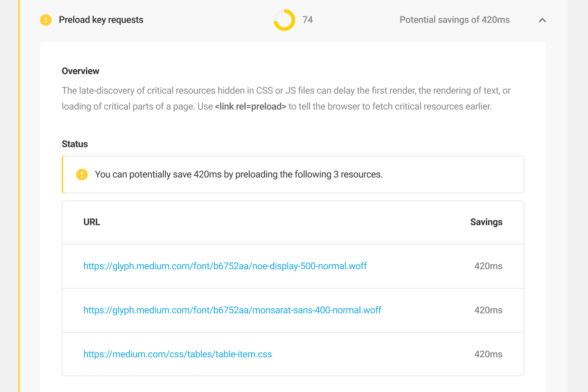
Task: Click the score value 74 next to the gauge
Action: pos(308,20)
